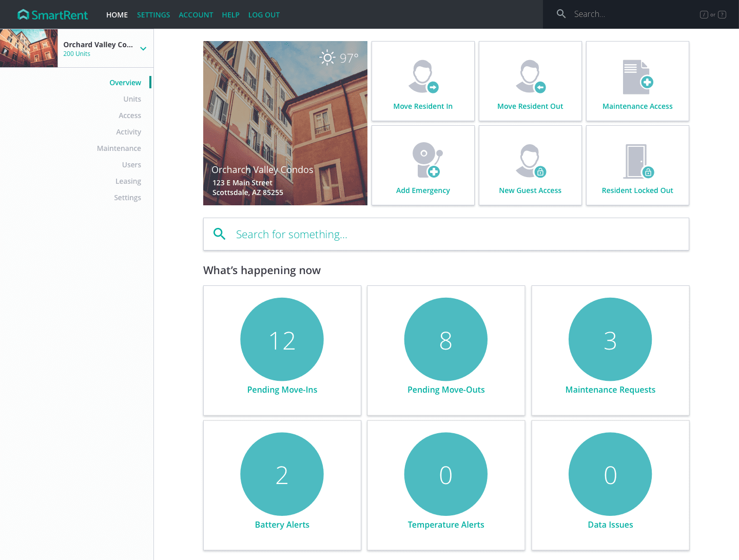739x560 pixels.
Task: Open the 0 Temperature Alerts circle
Action: (x=446, y=474)
